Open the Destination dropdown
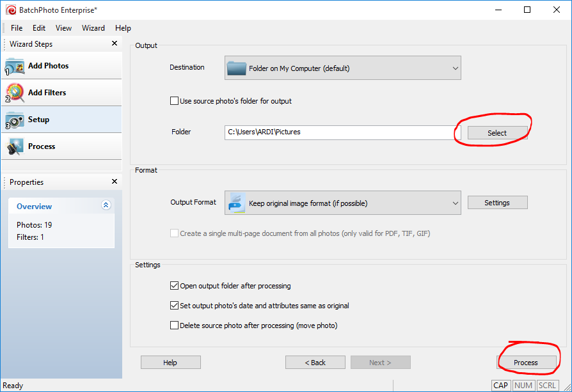Viewport: 572px width, 392px height. [x=342, y=68]
